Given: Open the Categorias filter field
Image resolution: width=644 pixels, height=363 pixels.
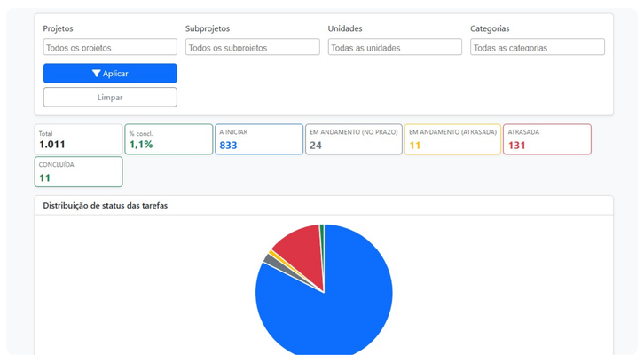Looking at the screenshot, I should (537, 47).
